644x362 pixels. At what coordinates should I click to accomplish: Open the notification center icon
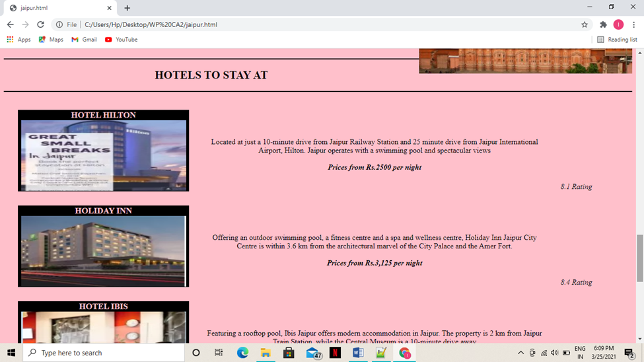(x=629, y=353)
